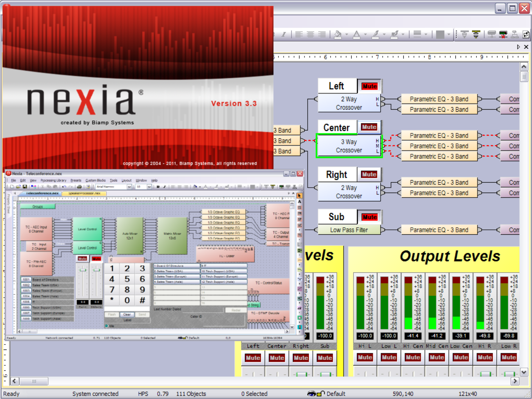The image size is (532, 399).
Task: Click keypad digit 5 in Teleconference window
Action: click(x=127, y=279)
